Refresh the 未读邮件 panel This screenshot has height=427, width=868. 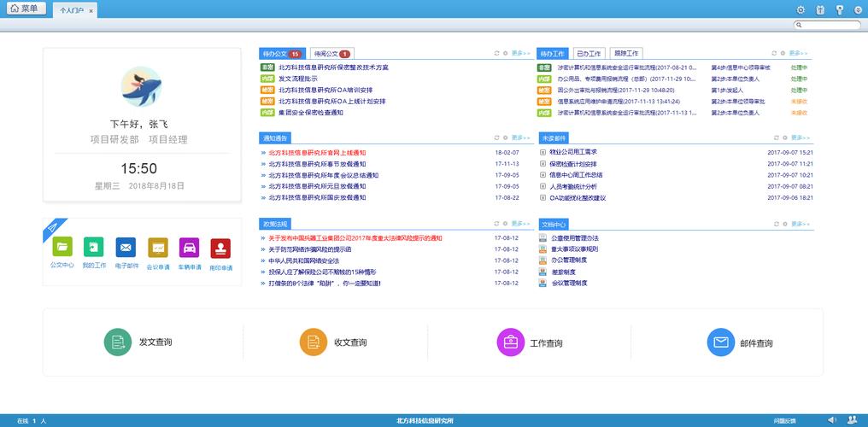[776, 137]
